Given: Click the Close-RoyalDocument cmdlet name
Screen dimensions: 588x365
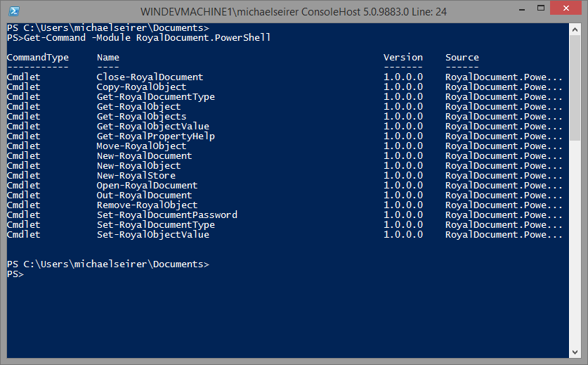Looking at the screenshot, I should [150, 77].
